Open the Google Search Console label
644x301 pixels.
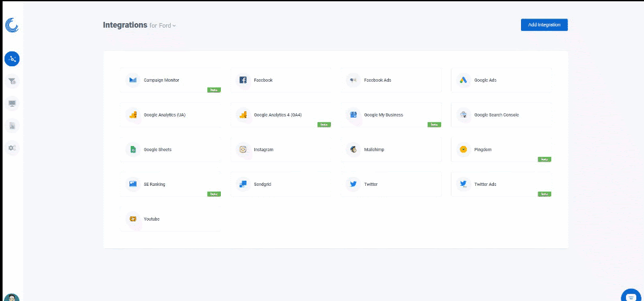497,115
